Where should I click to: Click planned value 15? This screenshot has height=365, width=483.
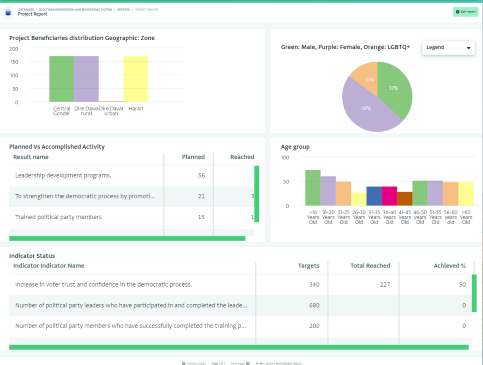pyautogui.click(x=201, y=217)
